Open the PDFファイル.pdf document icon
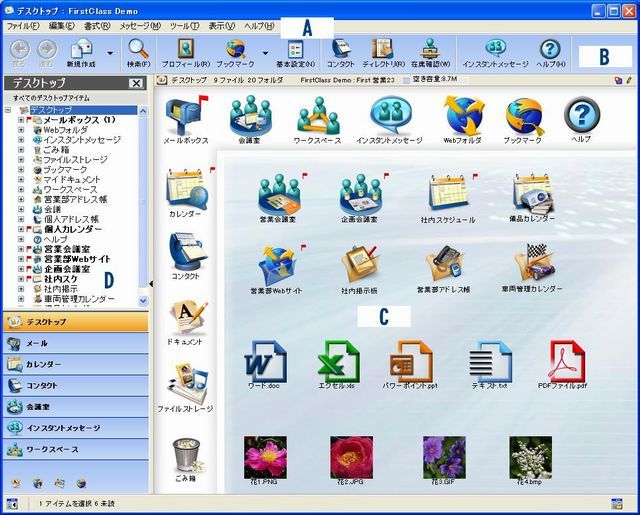Viewport: 640px width, 515px height. click(x=562, y=362)
